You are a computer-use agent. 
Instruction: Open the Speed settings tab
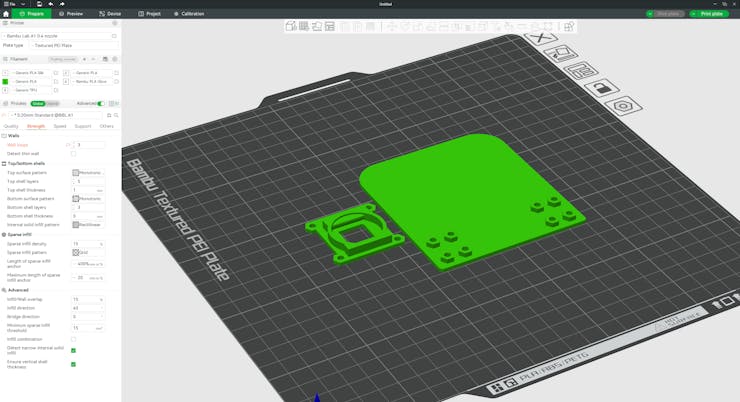pos(60,126)
